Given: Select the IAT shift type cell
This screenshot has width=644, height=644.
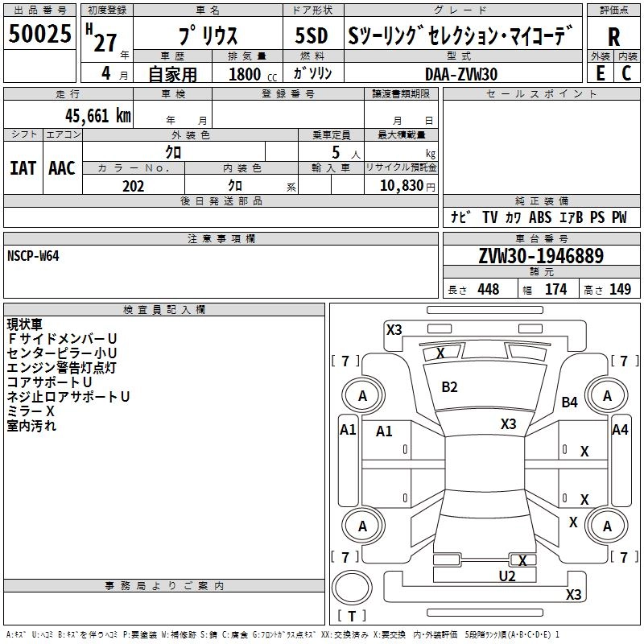Looking at the screenshot, I should (23, 167).
